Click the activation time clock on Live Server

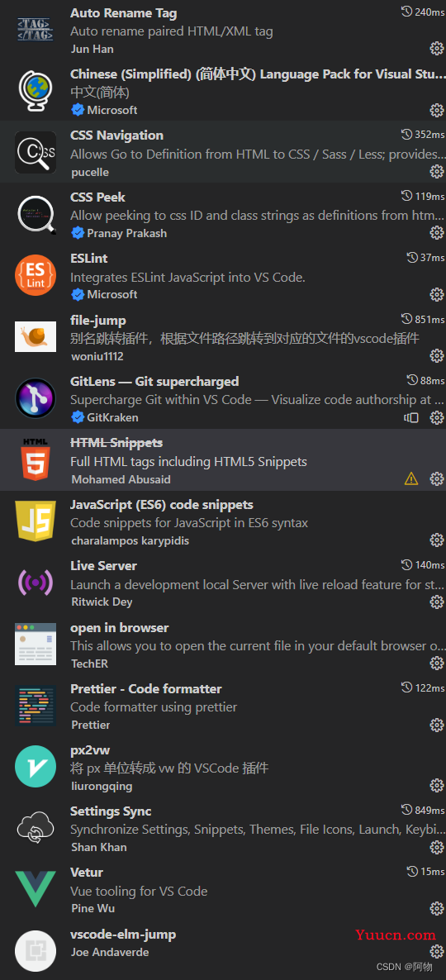tap(406, 565)
